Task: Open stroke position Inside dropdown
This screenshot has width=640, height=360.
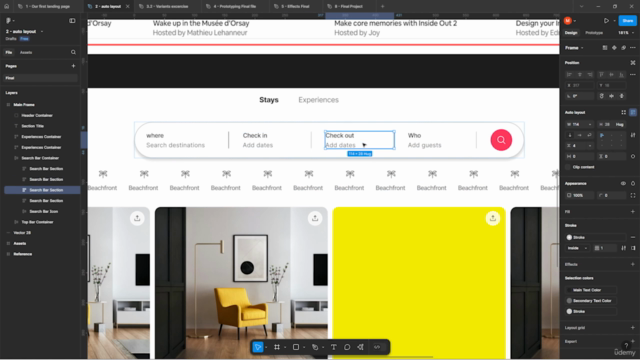Action: click(577, 248)
